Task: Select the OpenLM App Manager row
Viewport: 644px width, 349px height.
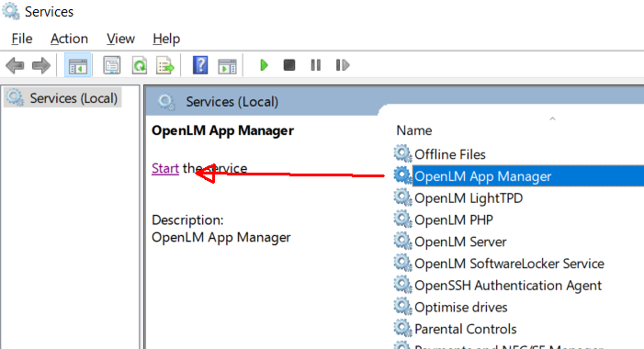Action: coord(527,176)
